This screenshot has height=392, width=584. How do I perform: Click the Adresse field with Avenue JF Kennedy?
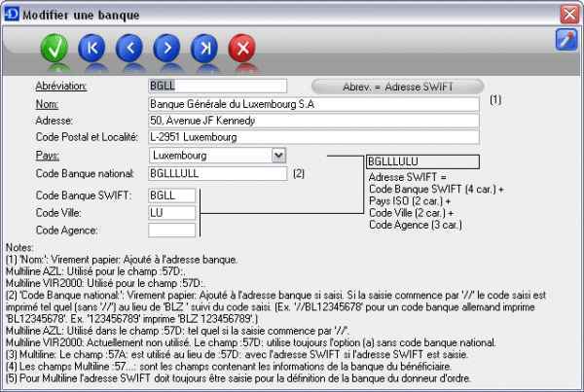point(313,121)
